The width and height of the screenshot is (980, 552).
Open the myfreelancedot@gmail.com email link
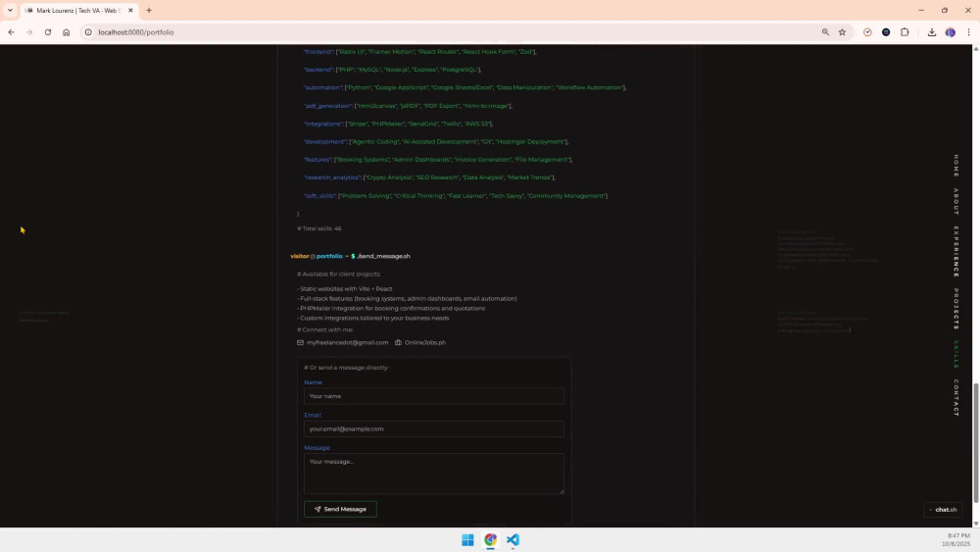(347, 342)
